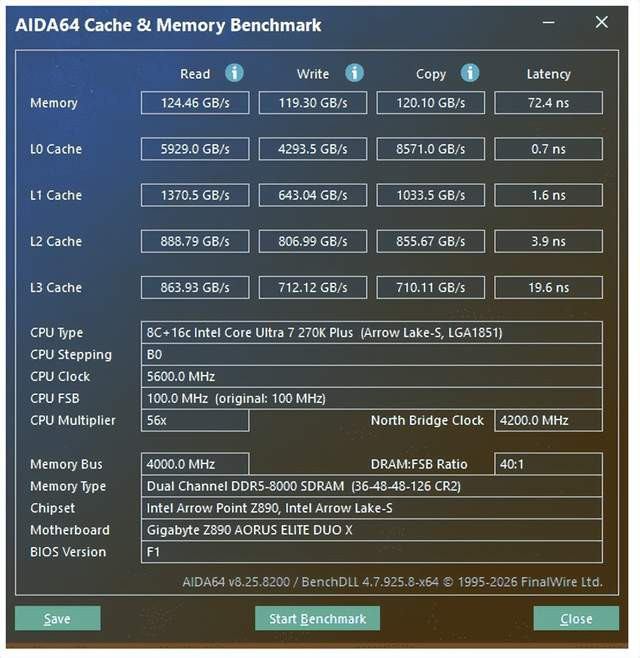Select the Memory Read 124.46 GB/s field
Screen dimensions: 640x658
pos(194,103)
